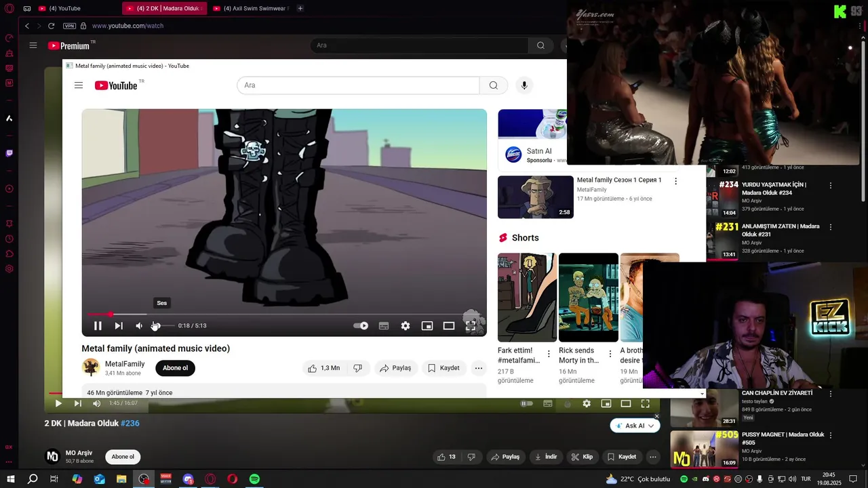868x488 pixels.
Task: Toggle the VPN badge in address bar
Action: (x=69, y=26)
